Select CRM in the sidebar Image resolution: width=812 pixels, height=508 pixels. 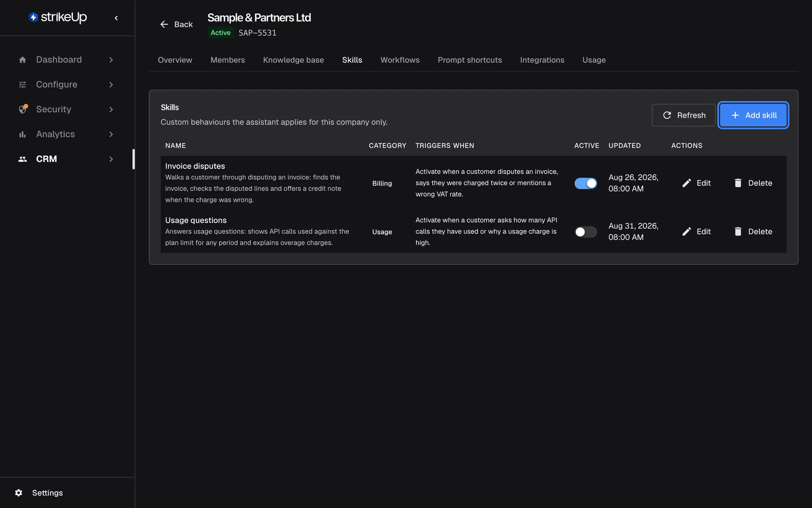[x=46, y=159]
